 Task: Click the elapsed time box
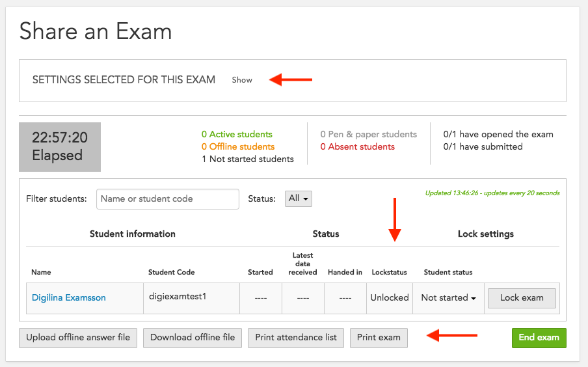(x=60, y=146)
